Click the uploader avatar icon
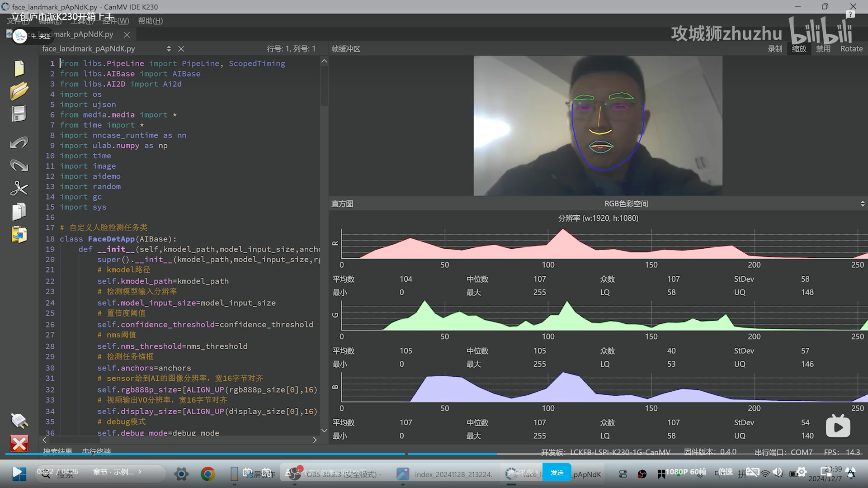 tap(20, 36)
